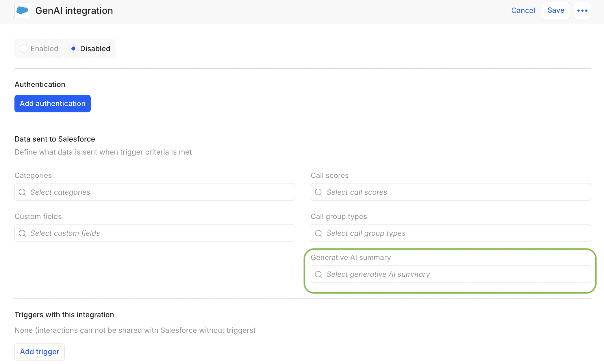Click the Authentication section heading
The width and height of the screenshot is (604, 364).
coord(40,84)
